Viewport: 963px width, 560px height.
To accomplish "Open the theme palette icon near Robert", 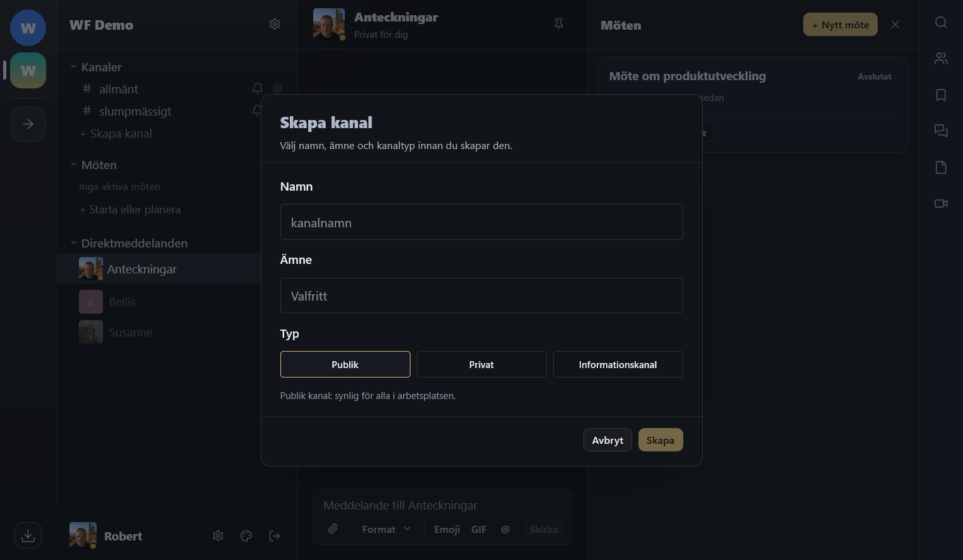I will [x=246, y=536].
